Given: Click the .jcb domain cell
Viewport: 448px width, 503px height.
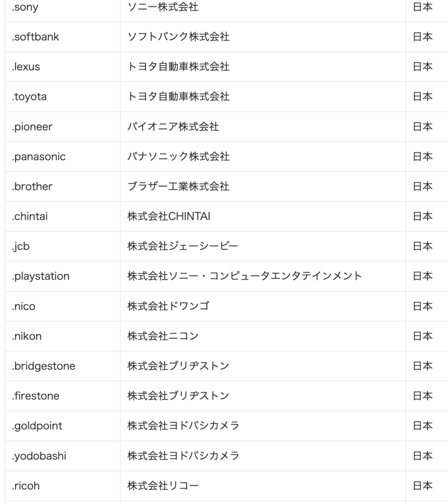Looking at the screenshot, I should point(21,246).
